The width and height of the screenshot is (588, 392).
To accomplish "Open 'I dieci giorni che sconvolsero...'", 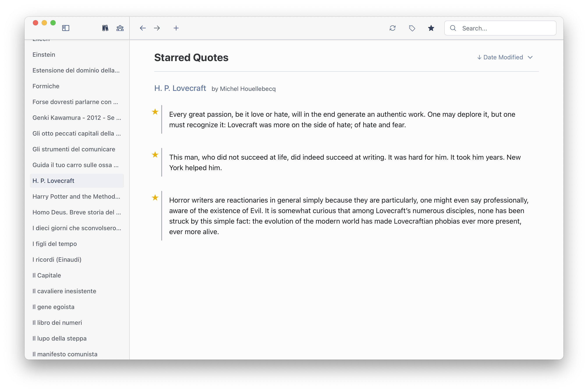I will pyautogui.click(x=77, y=228).
